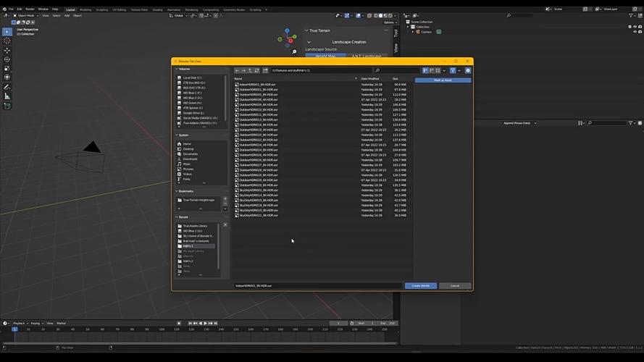Click the file browser search field
This screenshot has width=644, height=362.
[396, 71]
